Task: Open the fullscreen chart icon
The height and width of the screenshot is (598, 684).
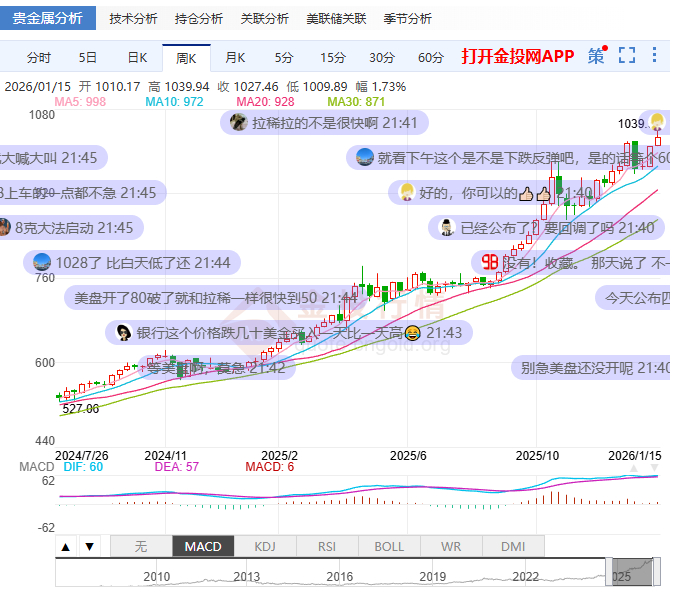Action: tap(627, 55)
